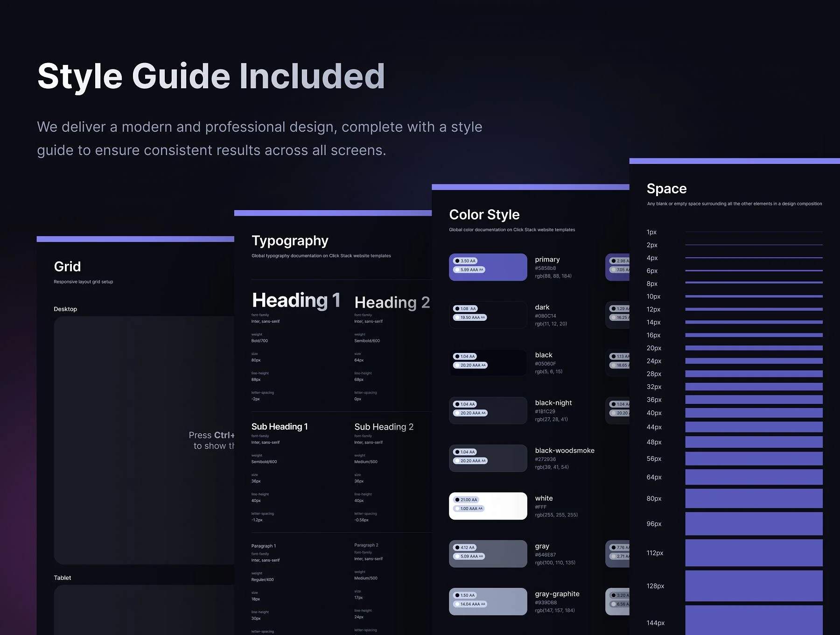Image resolution: width=840 pixels, height=635 pixels.
Task: Click the "Heading 1" sample text
Action: point(296,300)
